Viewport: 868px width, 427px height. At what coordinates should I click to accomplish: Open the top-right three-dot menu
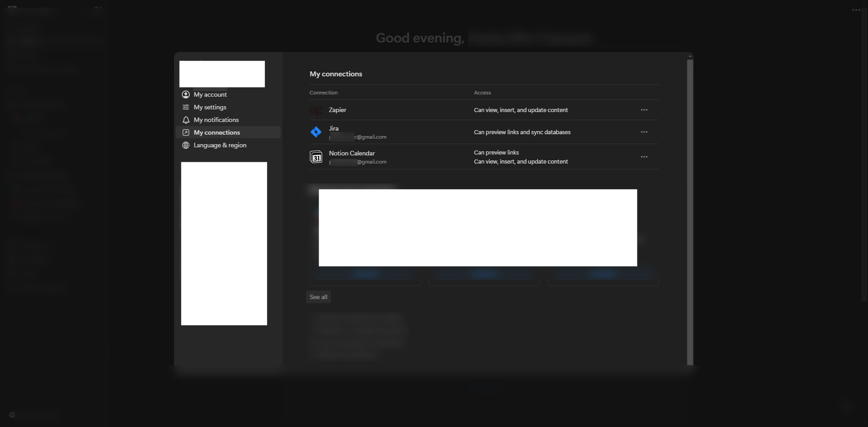pos(856,10)
